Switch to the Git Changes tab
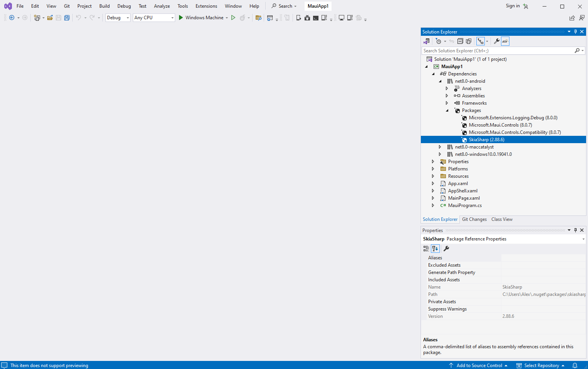588x369 pixels. (x=474, y=219)
